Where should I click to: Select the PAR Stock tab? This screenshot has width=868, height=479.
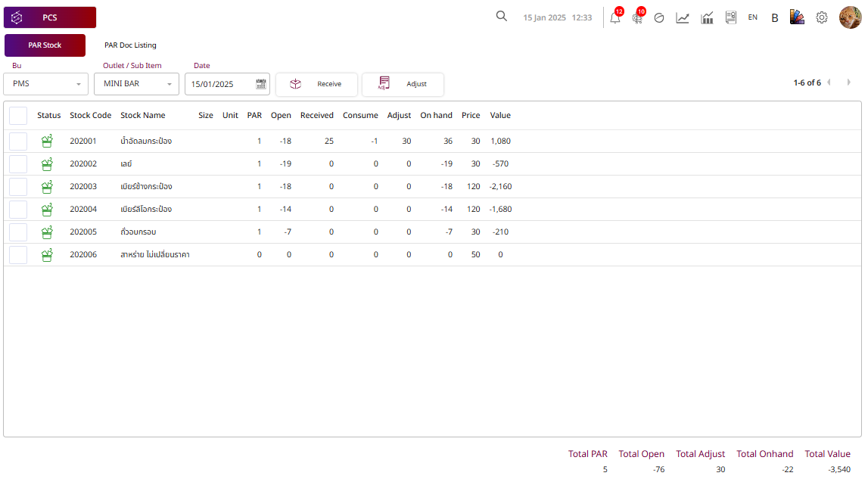[x=45, y=45]
